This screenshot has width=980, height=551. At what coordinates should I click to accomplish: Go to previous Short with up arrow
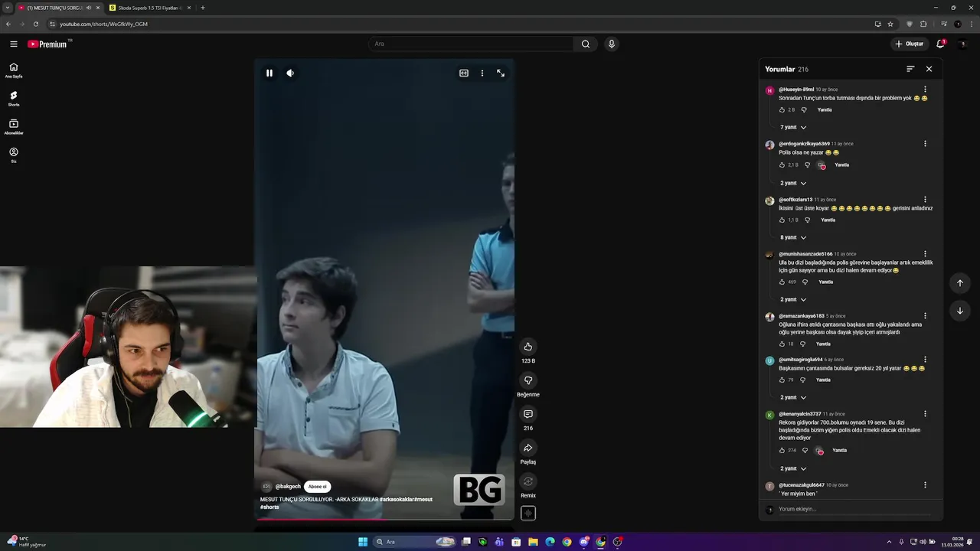click(960, 283)
